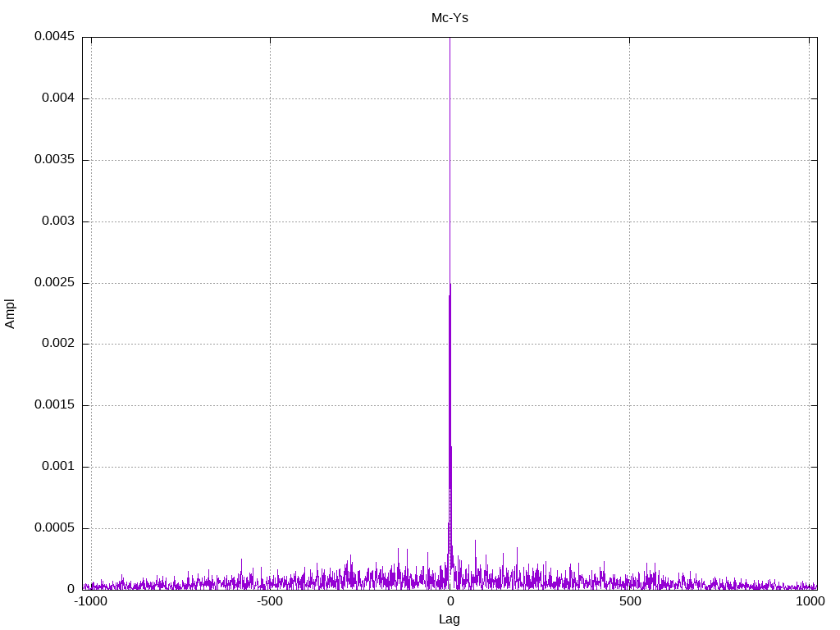Click the -500 x-axis tick label
This screenshot has height=630, width=840.
click(x=270, y=601)
